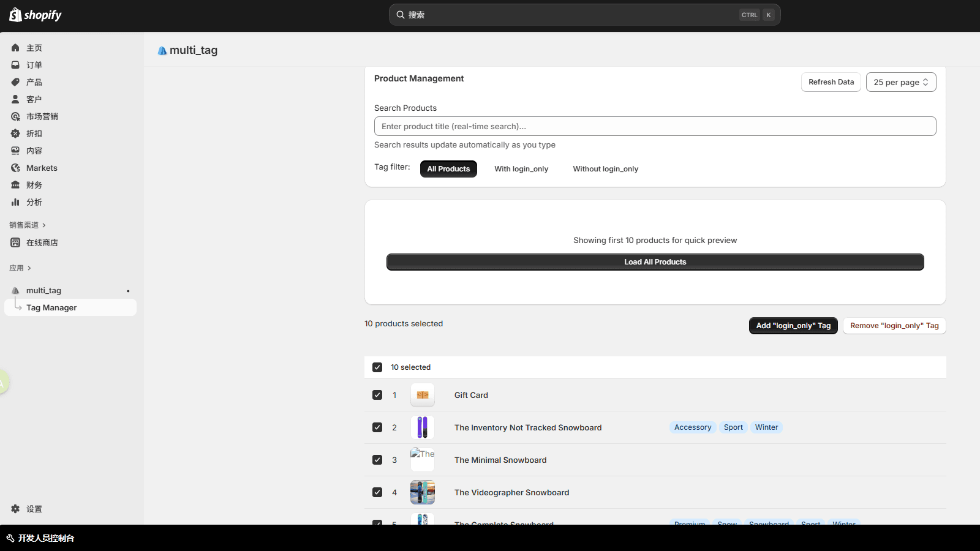Open the products tag icon
The height and width of the screenshot is (551, 980).
(15, 82)
